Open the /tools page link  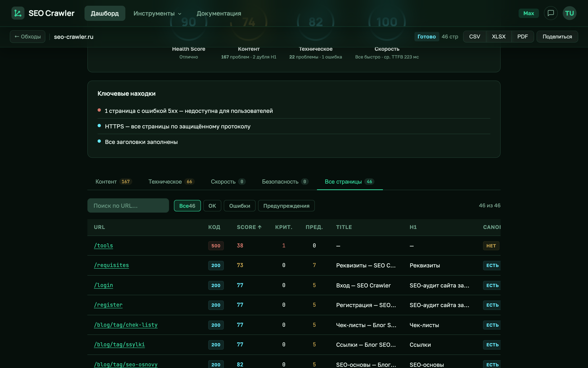click(104, 245)
